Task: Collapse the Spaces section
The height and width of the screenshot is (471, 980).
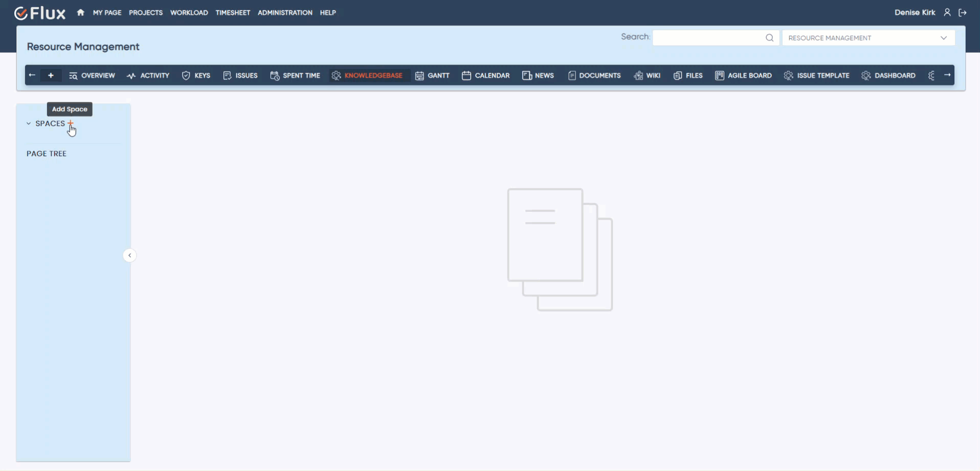Action: pyautogui.click(x=28, y=123)
